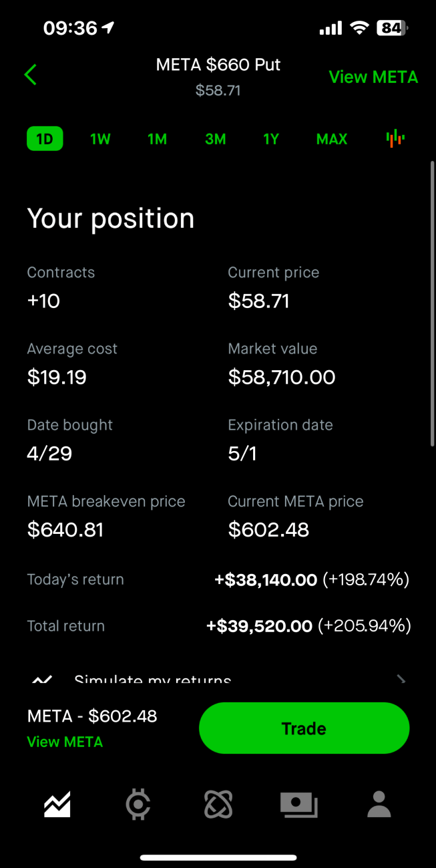
Task: Show the MAX time range
Action: click(x=332, y=139)
